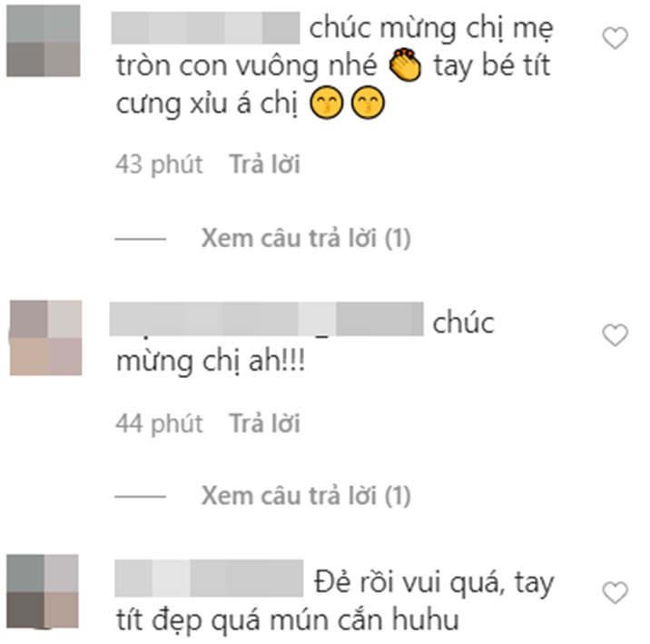
Task: Click the short line beside the 43 phút 'Xem câu trả lời'
Action: click(x=141, y=239)
